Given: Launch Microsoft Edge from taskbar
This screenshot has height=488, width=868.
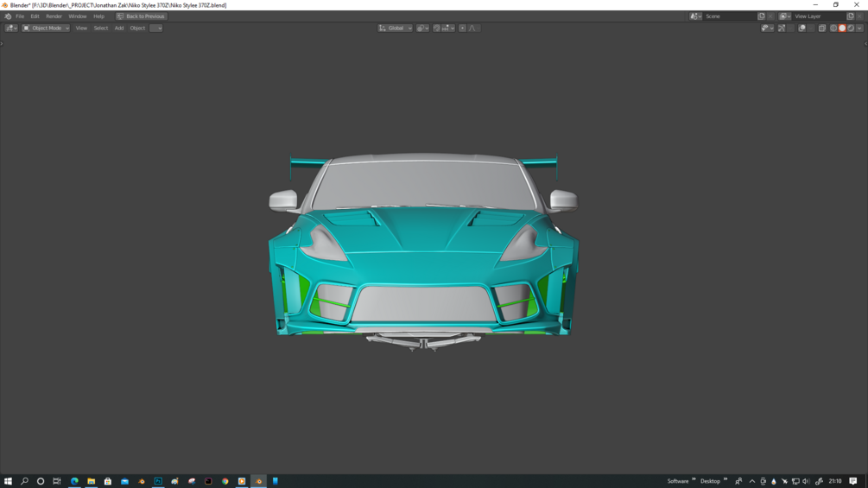Looking at the screenshot, I should pyautogui.click(x=74, y=481).
